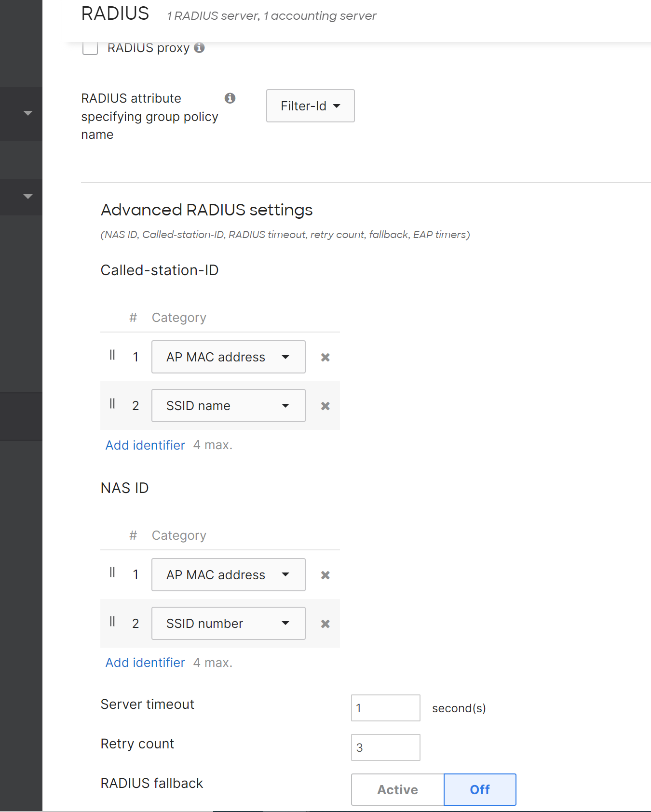Remove the SSID name identifier row
The width and height of the screenshot is (651, 812).
325,406
